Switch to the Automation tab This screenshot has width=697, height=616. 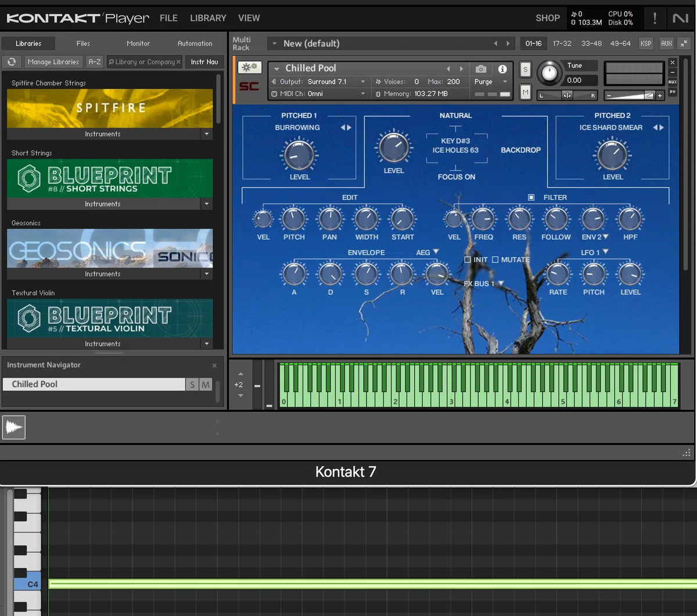(x=195, y=44)
